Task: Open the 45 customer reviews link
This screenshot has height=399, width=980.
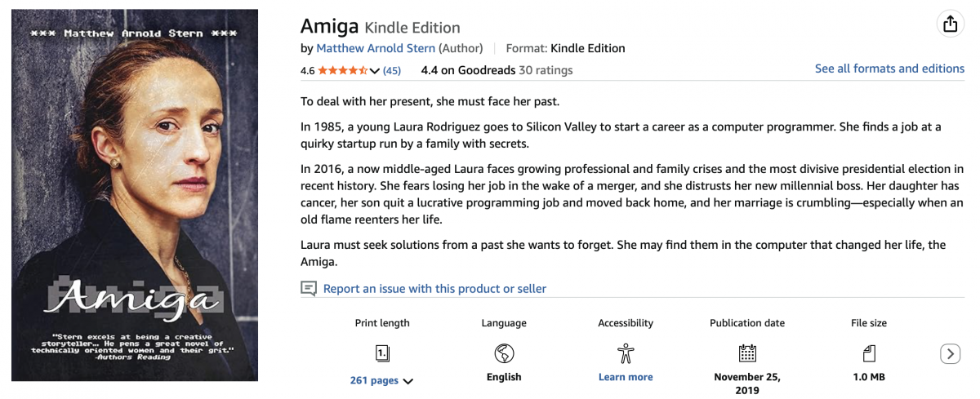Action: tap(392, 71)
